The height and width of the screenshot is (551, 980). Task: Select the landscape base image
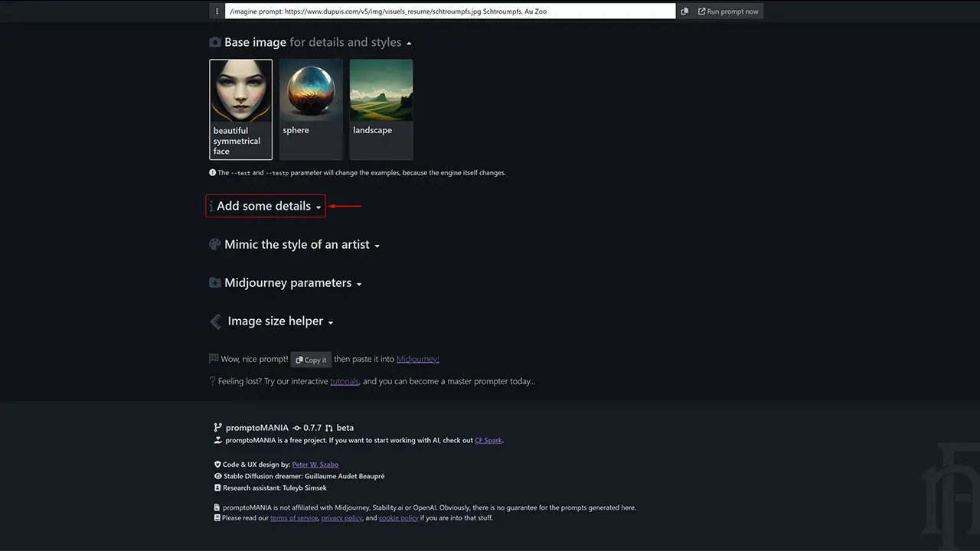pos(381,109)
